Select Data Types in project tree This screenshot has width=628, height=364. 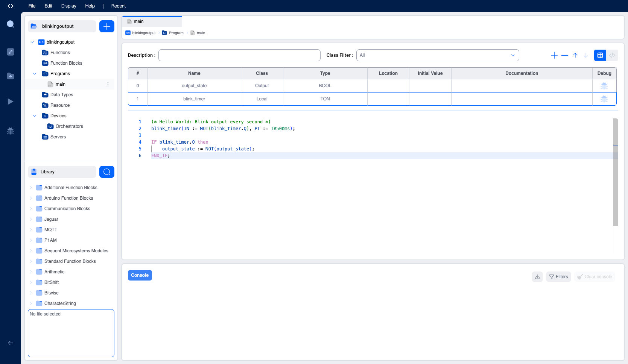tap(62, 95)
